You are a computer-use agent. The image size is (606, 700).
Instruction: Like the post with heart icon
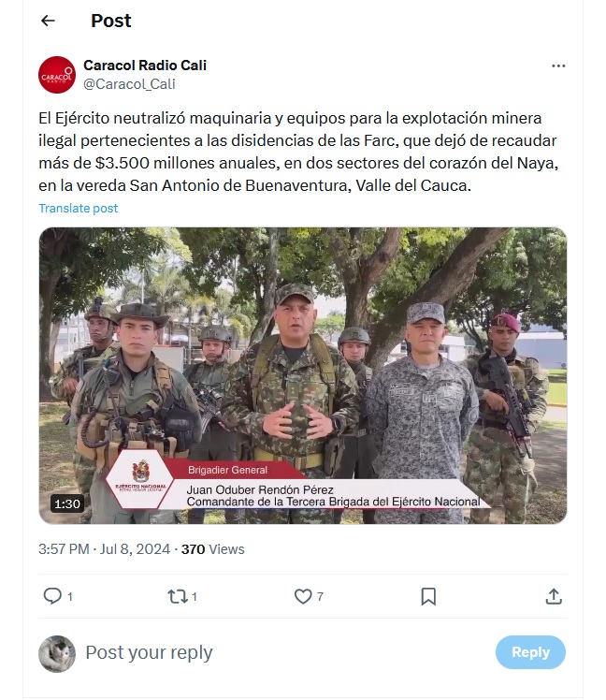point(303,596)
